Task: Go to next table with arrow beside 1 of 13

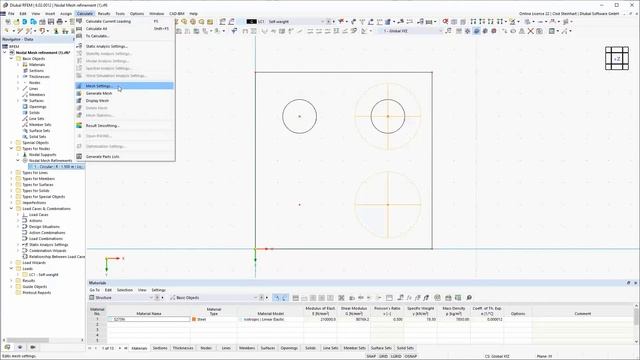Action: pyautogui.click(x=120, y=348)
